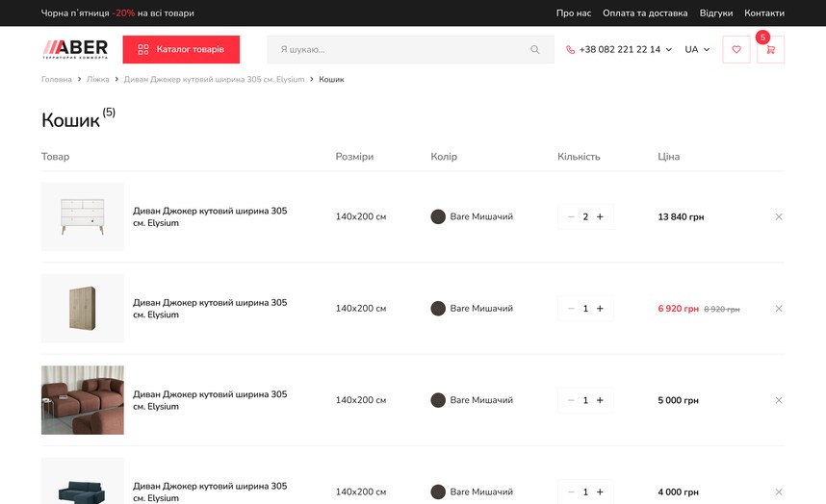
Task: Open the wishlist heart icon
Action: (736, 49)
